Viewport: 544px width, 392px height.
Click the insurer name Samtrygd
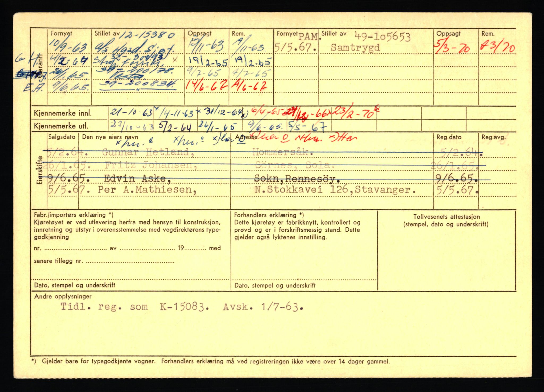(x=355, y=48)
